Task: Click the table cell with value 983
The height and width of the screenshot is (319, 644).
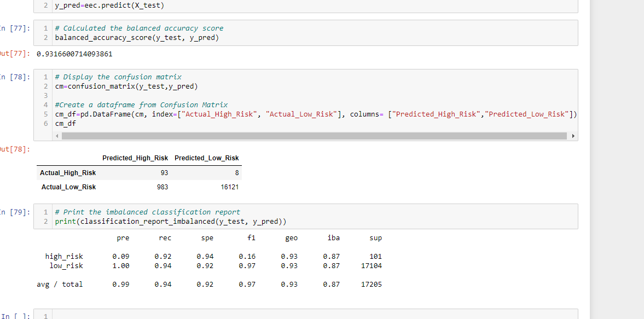Action: click(163, 187)
